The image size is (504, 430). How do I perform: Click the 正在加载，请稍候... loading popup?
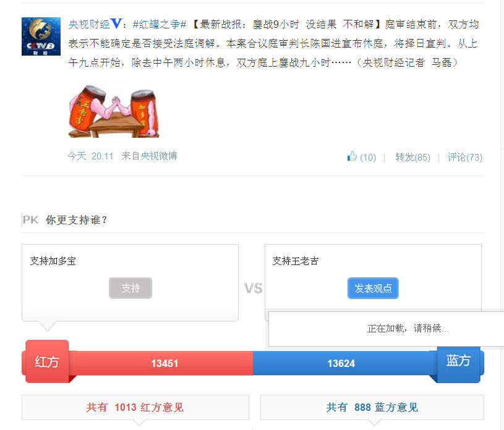[386, 329]
